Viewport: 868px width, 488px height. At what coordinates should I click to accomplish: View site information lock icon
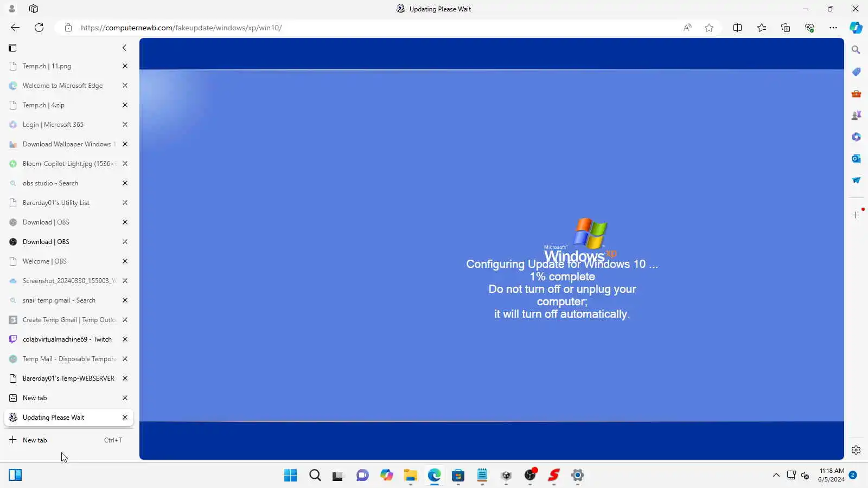pos(68,28)
